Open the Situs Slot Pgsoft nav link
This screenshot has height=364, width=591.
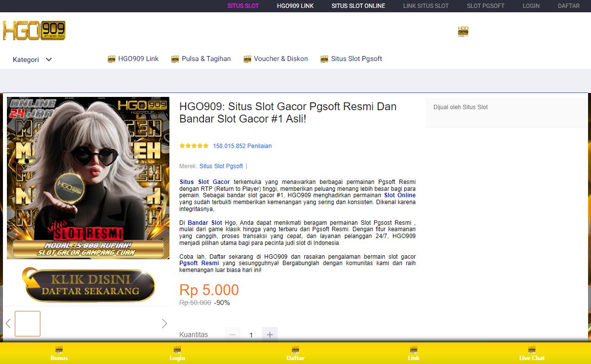point(357,59)
